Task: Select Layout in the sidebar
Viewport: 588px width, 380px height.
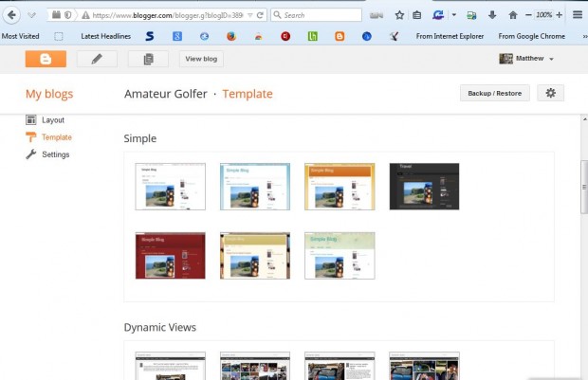Action: click(53, 120)
